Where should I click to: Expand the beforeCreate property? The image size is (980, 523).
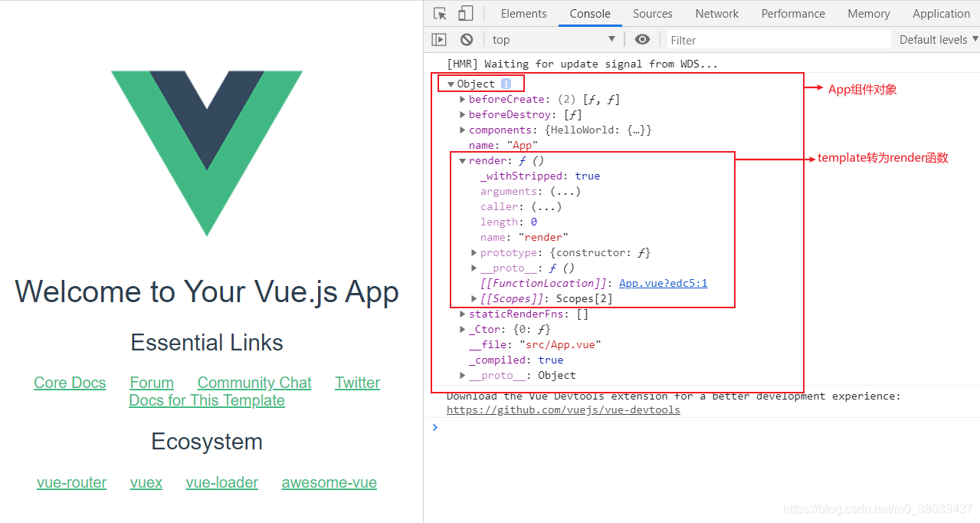[463, 100]
